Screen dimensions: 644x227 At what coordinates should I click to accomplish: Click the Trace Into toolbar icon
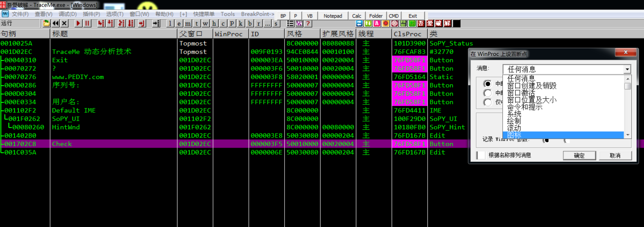click(x=122, y=23)
